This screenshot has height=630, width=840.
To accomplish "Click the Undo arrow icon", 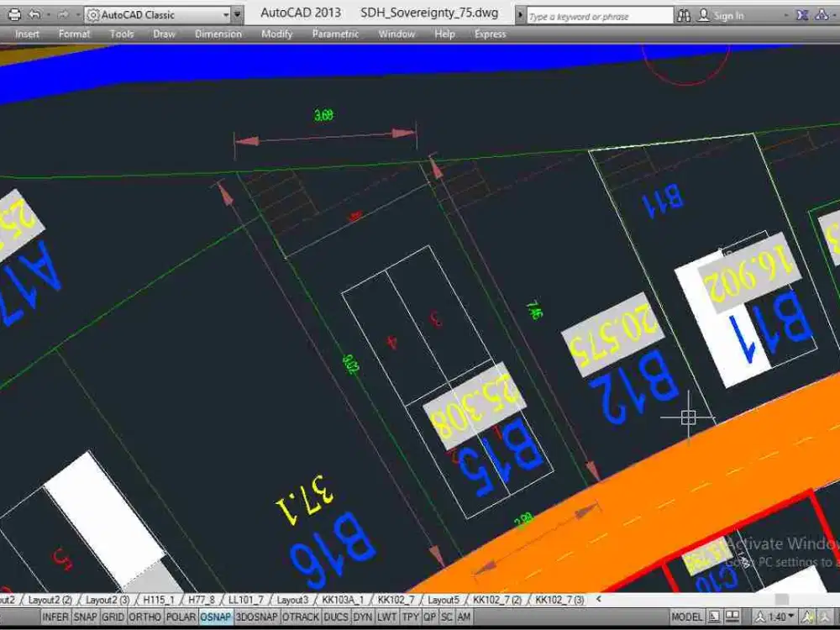I will tap(34, 15).
